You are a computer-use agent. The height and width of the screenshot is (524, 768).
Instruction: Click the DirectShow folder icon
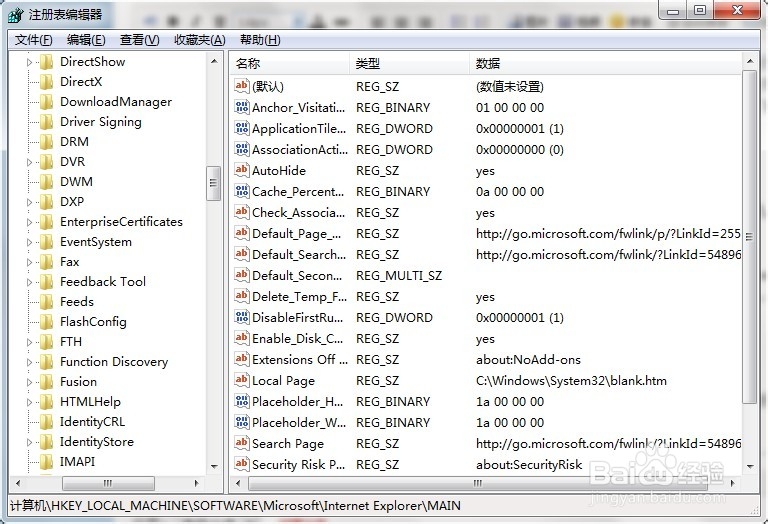[46, 62]
